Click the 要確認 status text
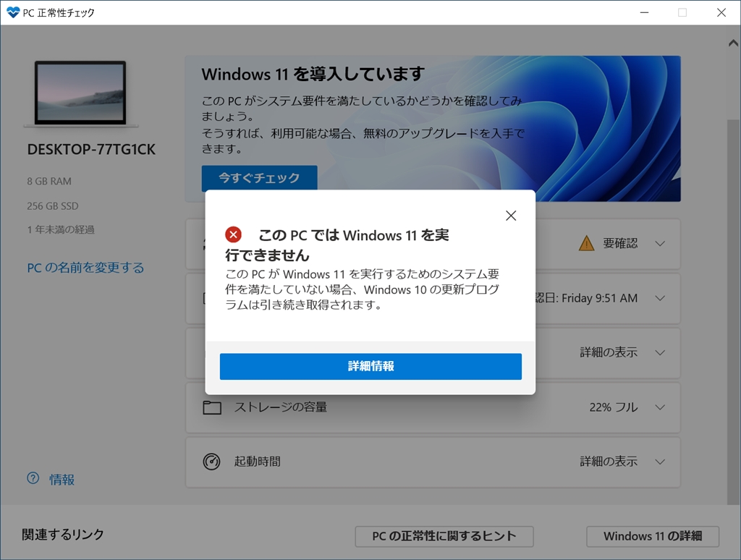Image resolution: width=741 pixels, height=560 pixels. pos(620,243)
